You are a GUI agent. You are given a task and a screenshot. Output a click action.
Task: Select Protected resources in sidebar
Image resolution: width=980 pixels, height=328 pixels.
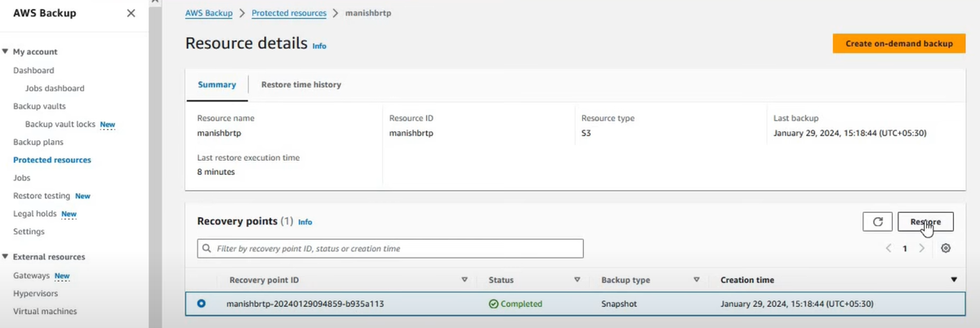[52, 160]
